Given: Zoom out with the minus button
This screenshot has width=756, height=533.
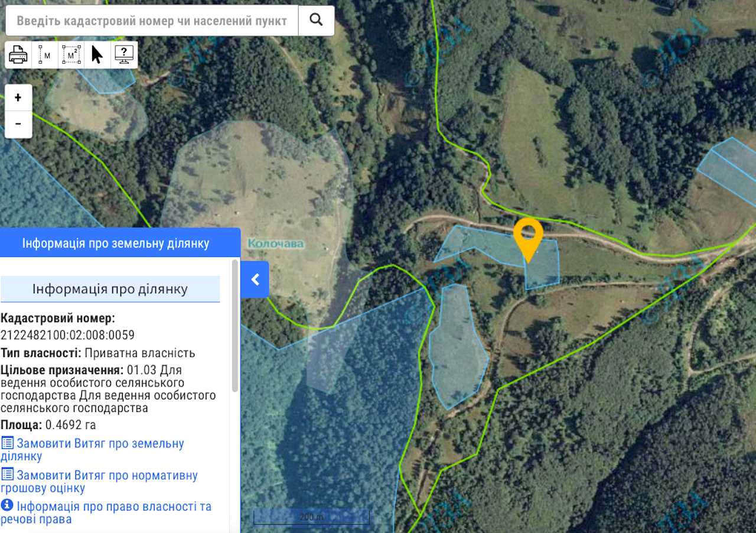Looking at the screenshot, I should click(x=18, y=124).
